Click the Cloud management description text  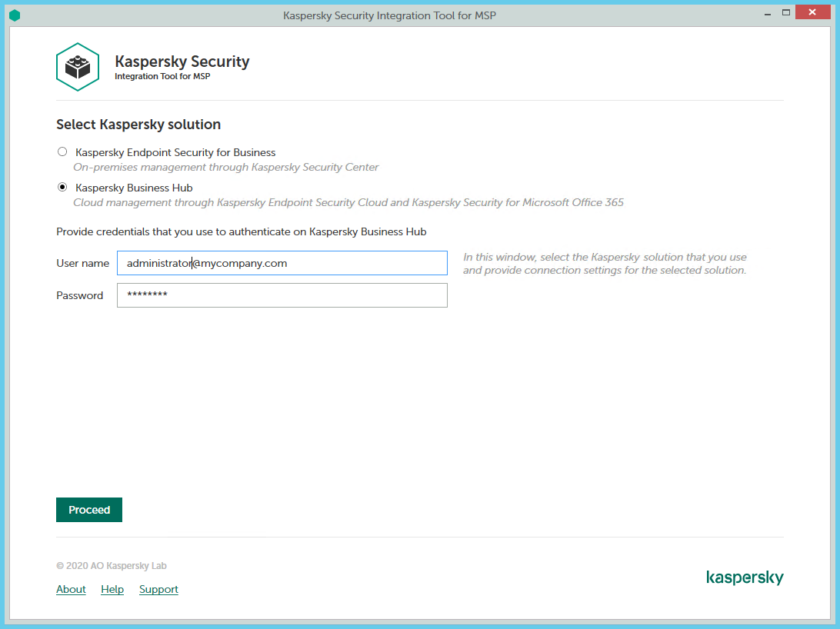348,202
